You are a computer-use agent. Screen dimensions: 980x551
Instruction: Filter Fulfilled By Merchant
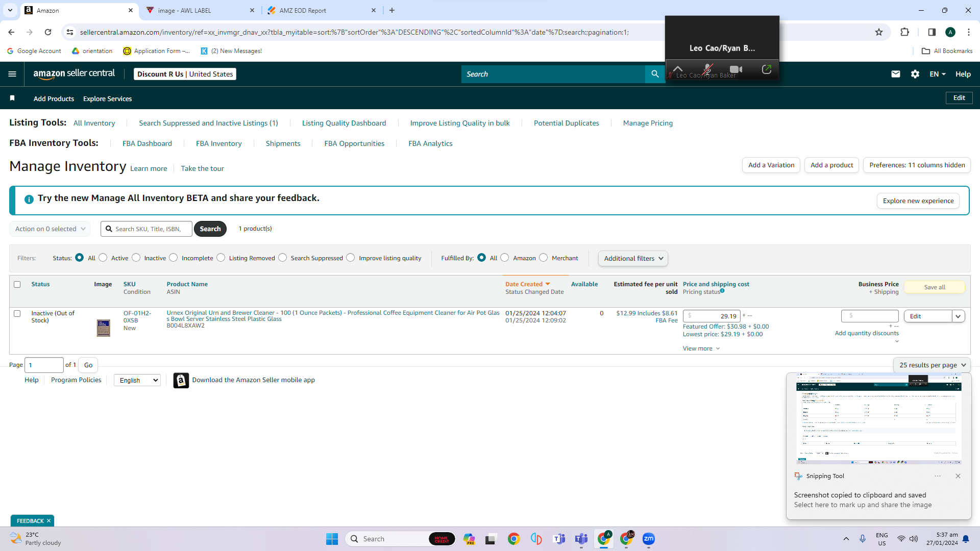point(544,258)
